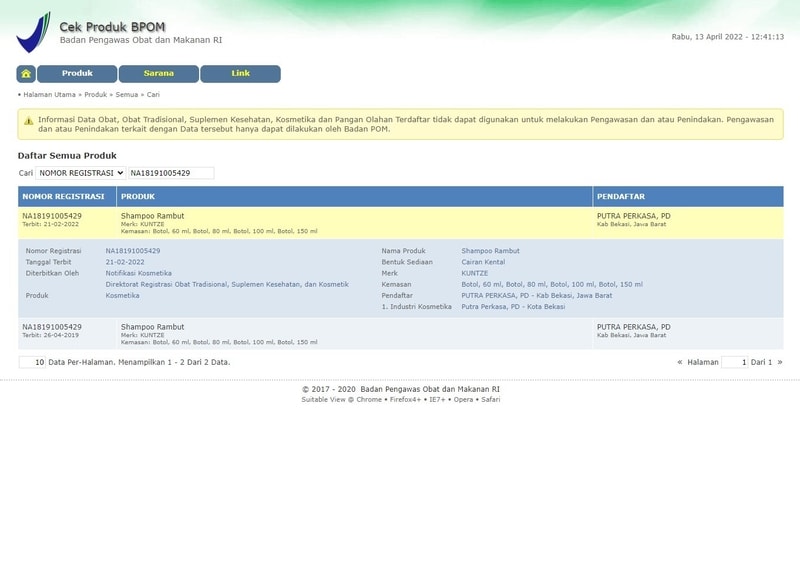Click Cari breadcrumb link
Viewport: 800px width, 568px height.
click(x=153, y=95)
